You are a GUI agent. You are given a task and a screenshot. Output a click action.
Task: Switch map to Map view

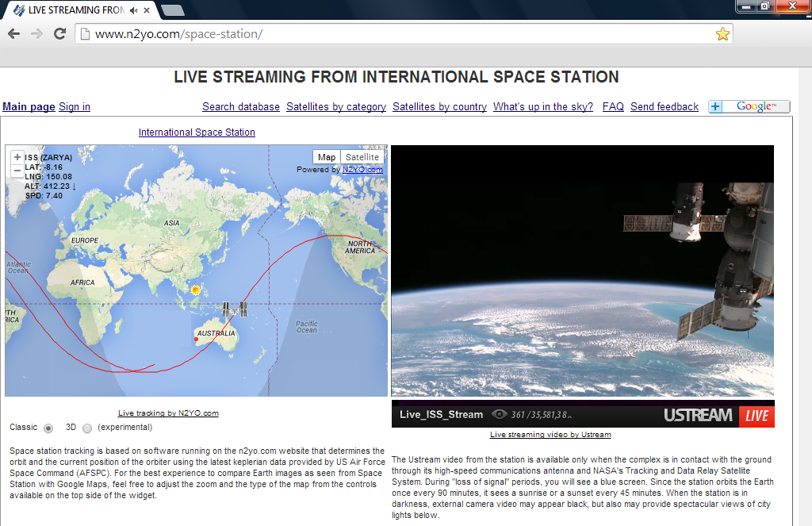tap(327, 157)
